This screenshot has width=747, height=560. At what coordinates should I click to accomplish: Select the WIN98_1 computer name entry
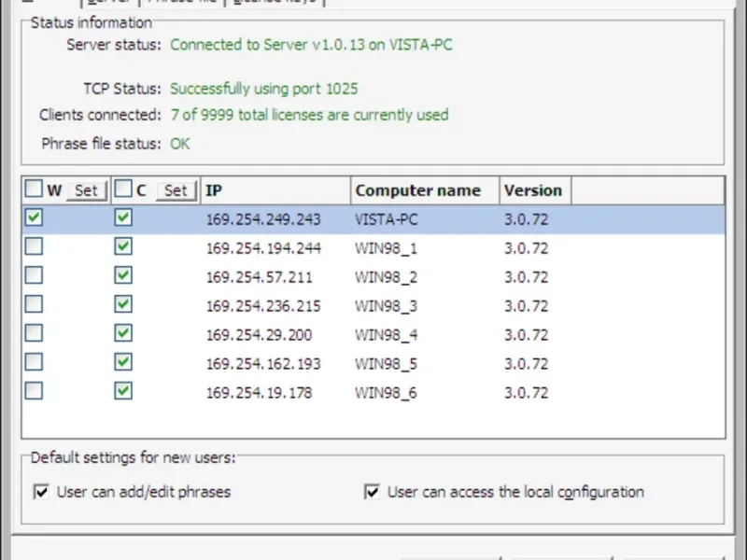click(x=386, y=248)
